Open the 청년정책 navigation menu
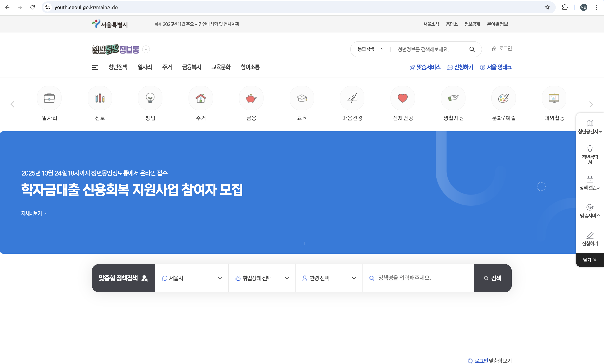 click(118, 67)
